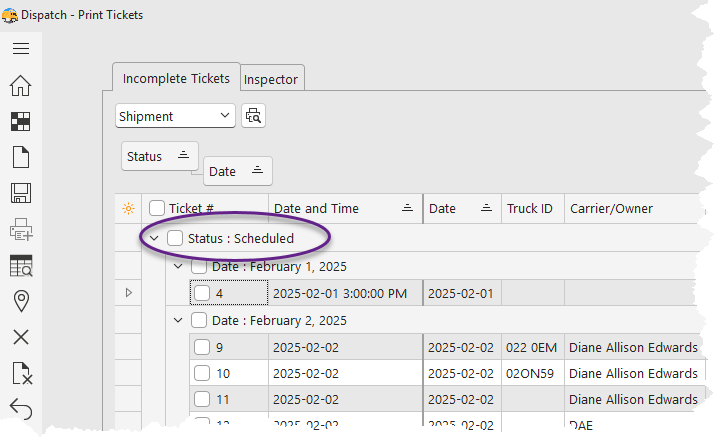Click the X cancel icon in sidebar
The width and height of the screenshot is (723, 444).
pos(20,337)
